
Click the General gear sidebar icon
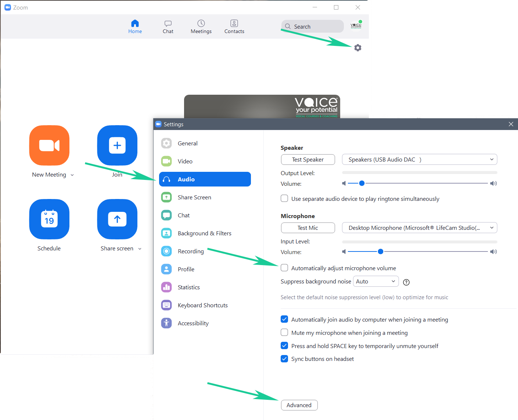pyautogui.click(x=166, y=143)
